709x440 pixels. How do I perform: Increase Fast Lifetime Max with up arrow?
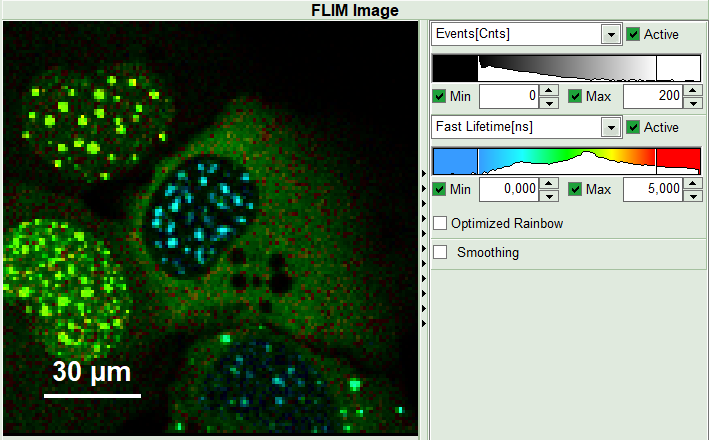pyautogui.click(x=692, y=184)
